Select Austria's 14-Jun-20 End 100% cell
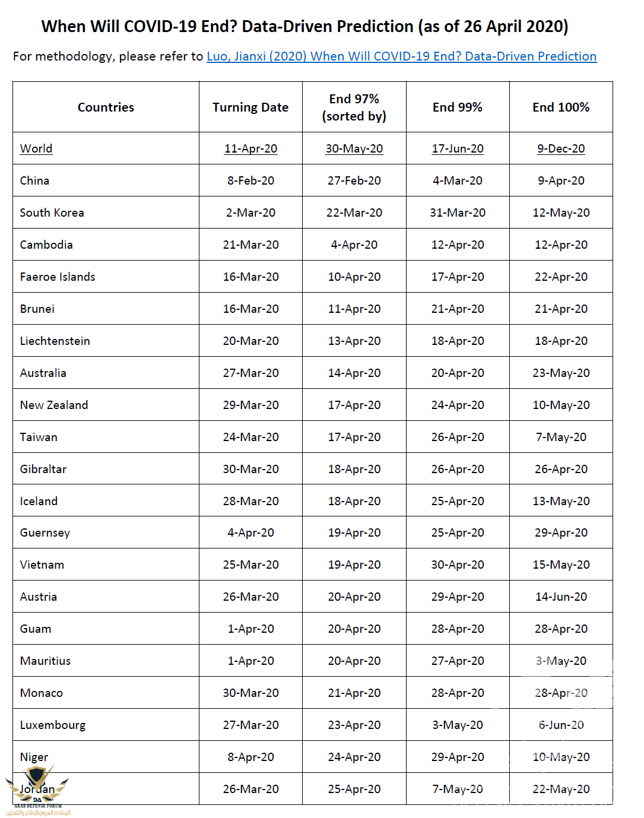644x818 pixels. (x=561, y=597)
